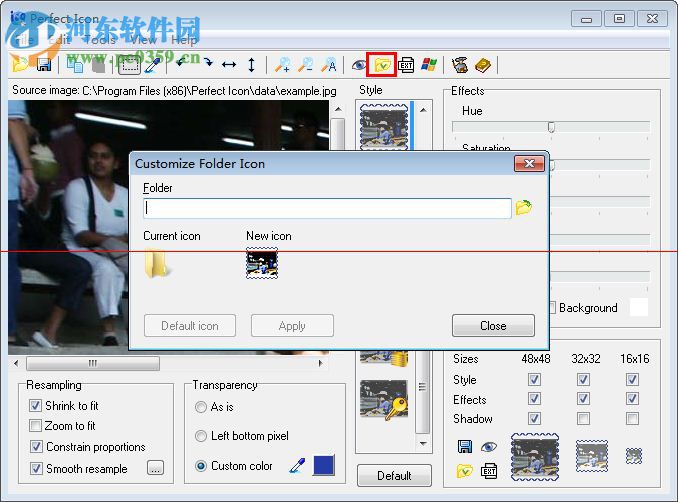
Task: Click the flip vertical arrow toolbar icon
Action: tap(251, 65)
